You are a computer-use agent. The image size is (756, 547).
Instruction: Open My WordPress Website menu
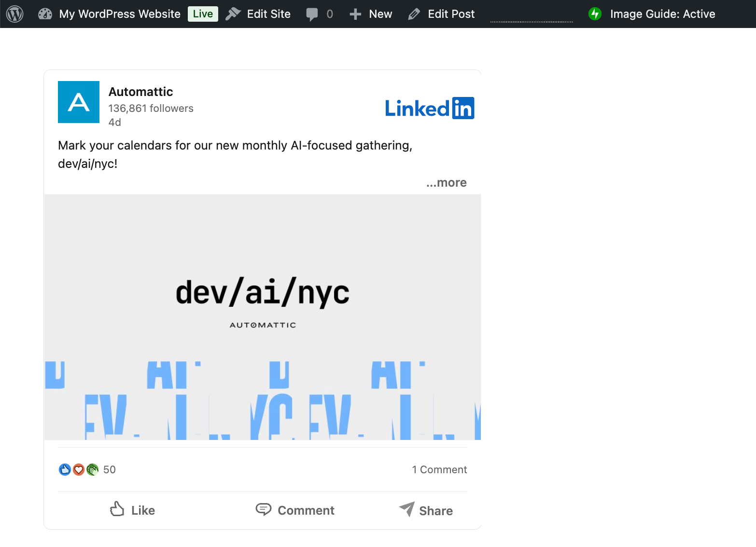[119, 14]
